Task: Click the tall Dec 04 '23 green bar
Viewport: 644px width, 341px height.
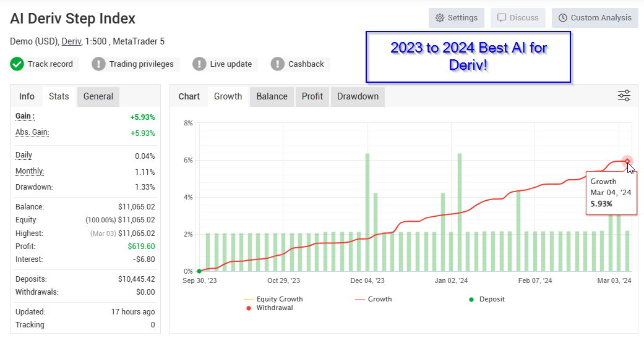Action: point(367,212)
